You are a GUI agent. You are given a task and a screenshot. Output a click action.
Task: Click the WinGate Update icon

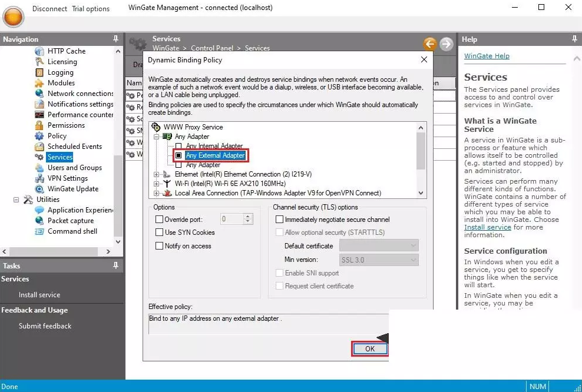tap(39, 189)
